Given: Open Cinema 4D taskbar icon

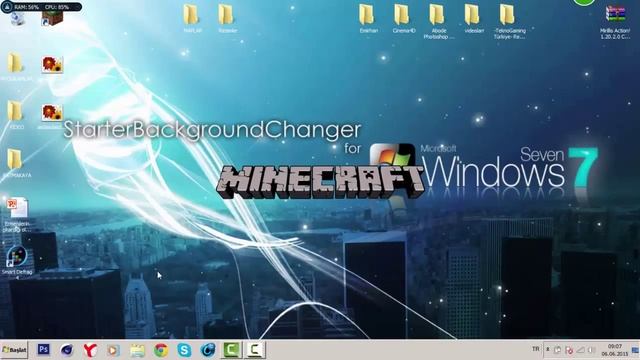Looking at the screenshot, I should tap(67, 350).
